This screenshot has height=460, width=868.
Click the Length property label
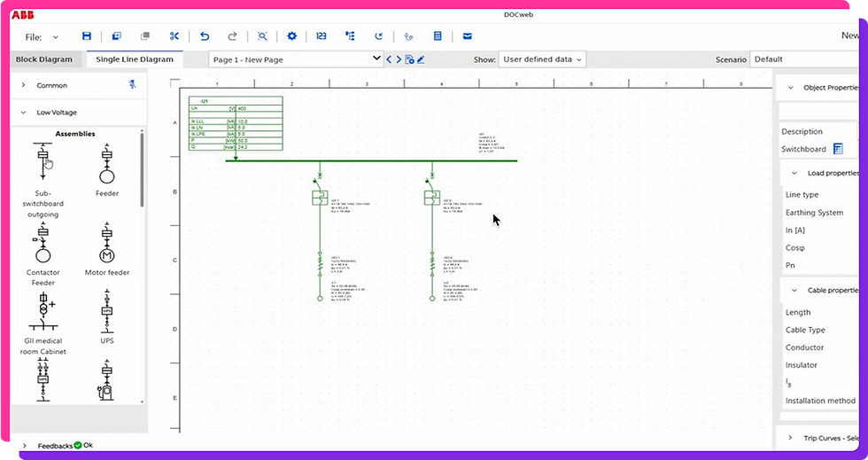pyautogui.click(x=798, y=313)
